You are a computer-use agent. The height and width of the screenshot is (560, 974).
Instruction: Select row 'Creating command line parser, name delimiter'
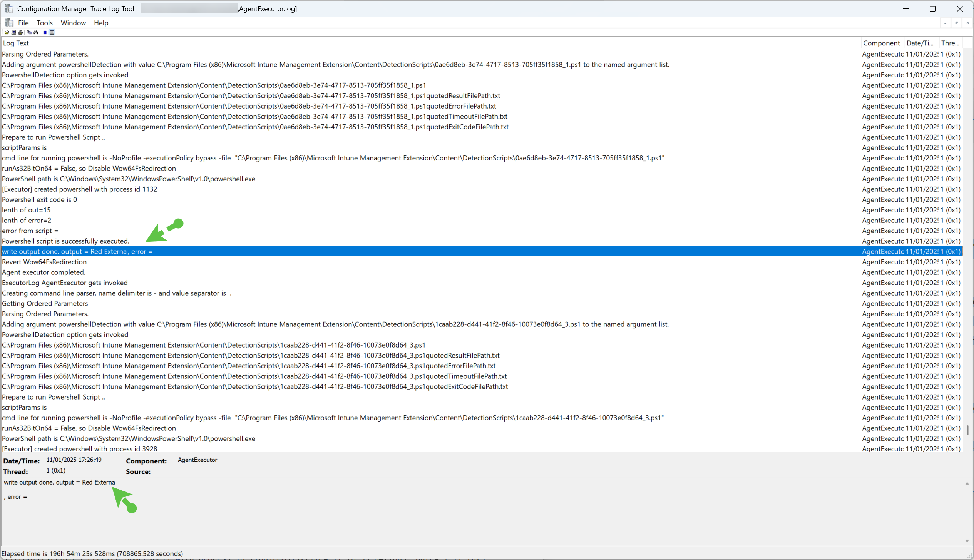pos(482,293)
